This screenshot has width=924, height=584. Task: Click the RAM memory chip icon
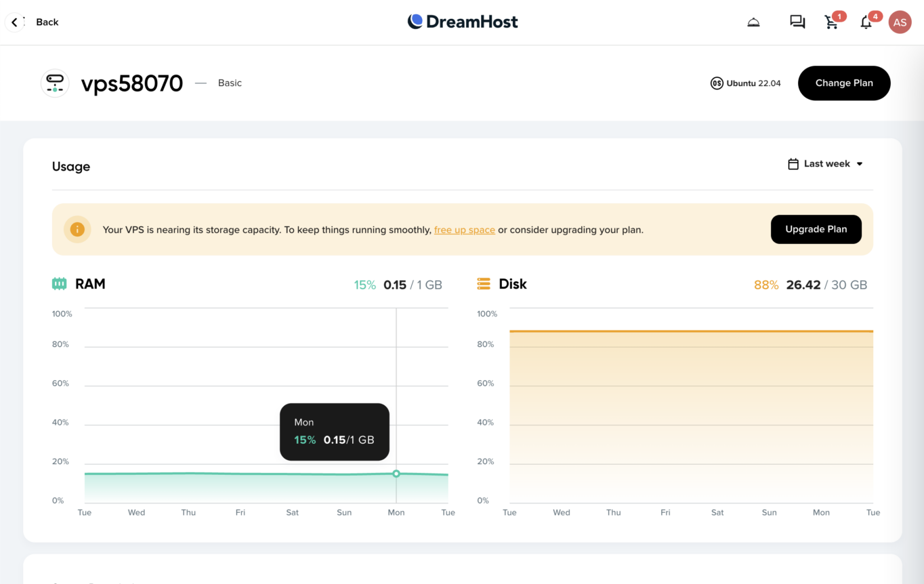tap(60, 283)
